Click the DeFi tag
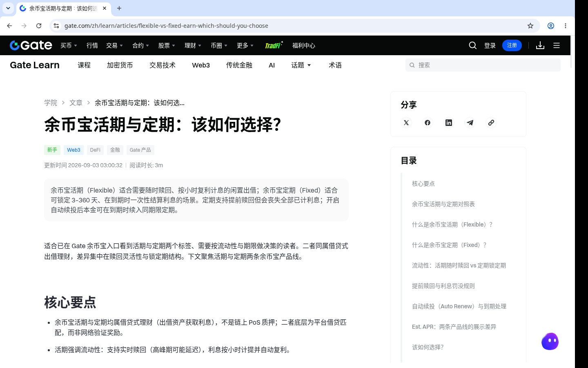The height and width of the screenshot is (368, 588). tap(95, 150)
